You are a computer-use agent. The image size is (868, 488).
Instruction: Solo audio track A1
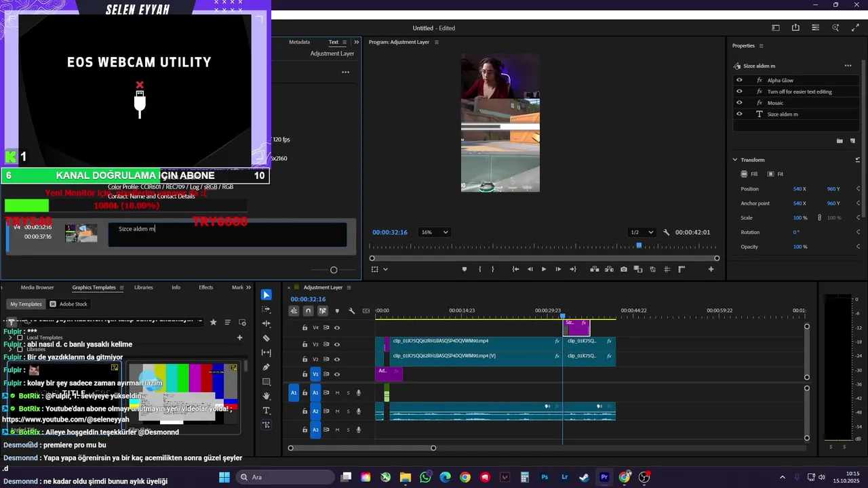(348, 392)
